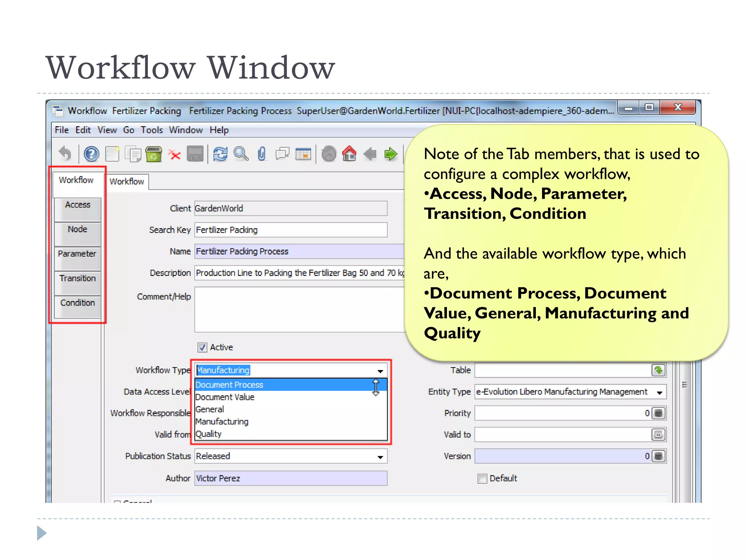This screenshot has height=560, width=747.
Task: Click the vertical scrollbar grip
Action: point(685,385)
